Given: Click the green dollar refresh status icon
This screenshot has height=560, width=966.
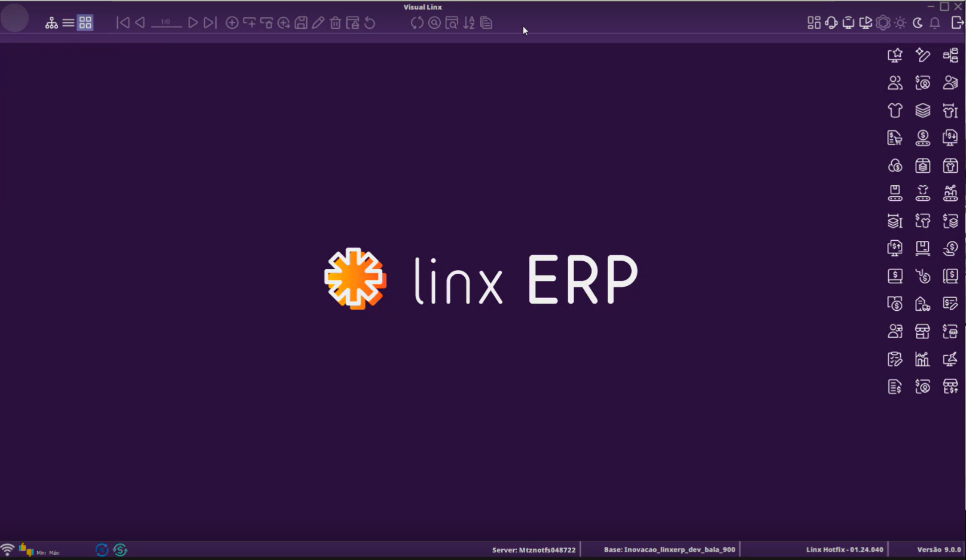Looking at the screenshot, I should tap(120, 550).
